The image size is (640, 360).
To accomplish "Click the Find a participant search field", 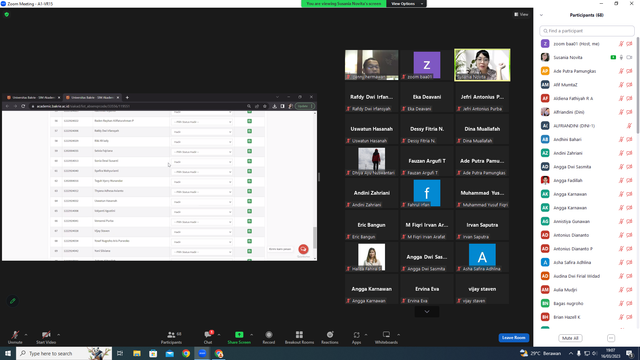I will click(587, 31).
